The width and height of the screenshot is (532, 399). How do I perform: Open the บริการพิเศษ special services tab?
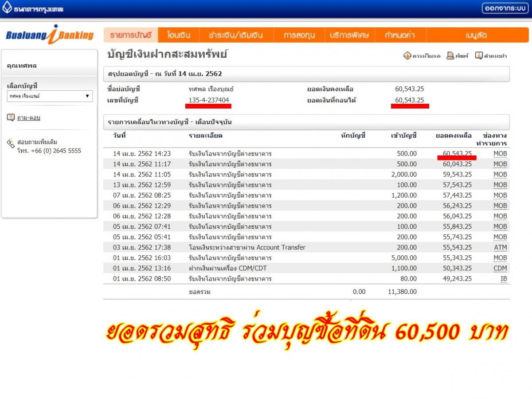350,35
